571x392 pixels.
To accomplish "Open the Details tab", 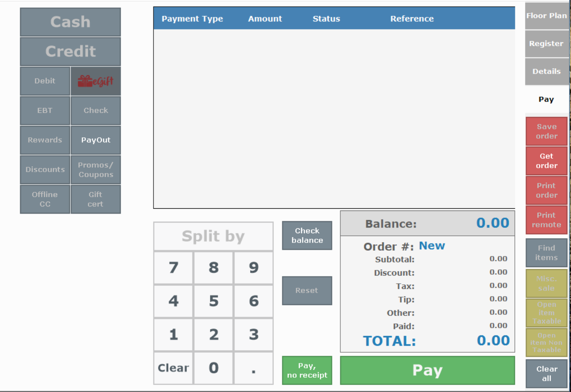I will (546, 71).
